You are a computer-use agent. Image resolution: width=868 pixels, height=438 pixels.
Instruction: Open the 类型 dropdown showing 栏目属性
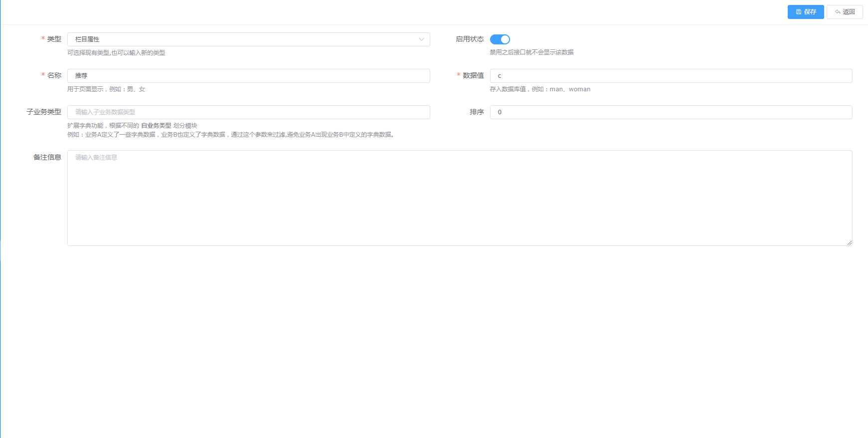tap(244, 39)
